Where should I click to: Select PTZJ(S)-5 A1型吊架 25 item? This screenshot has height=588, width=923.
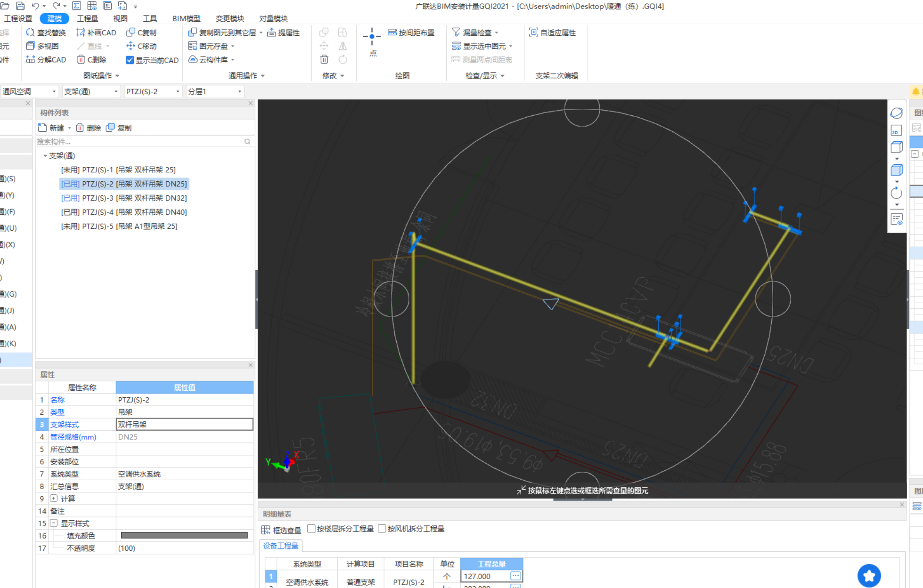pos(119,226)
